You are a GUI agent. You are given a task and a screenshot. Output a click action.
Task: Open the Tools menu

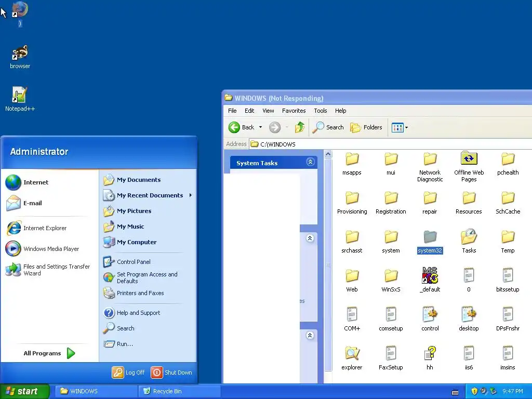[x=320, y=111]
